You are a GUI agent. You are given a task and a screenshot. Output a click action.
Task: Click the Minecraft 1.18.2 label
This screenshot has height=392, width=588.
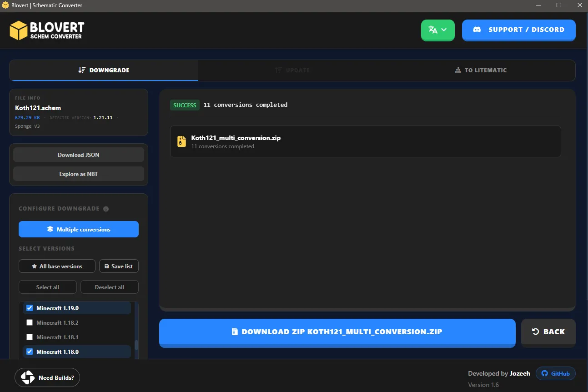57,322
